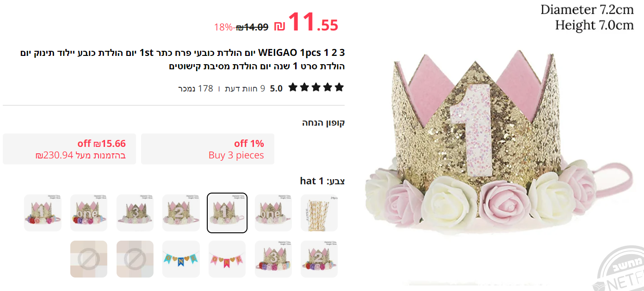
Task: Click the 178 sold count text
Action: (x=196, y=88)
